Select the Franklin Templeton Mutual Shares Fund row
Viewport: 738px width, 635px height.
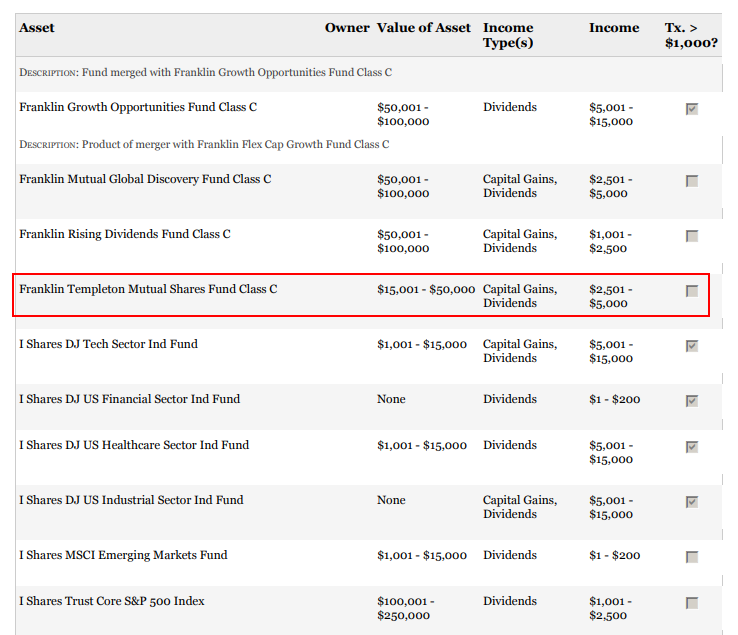[x=148, y=289]
